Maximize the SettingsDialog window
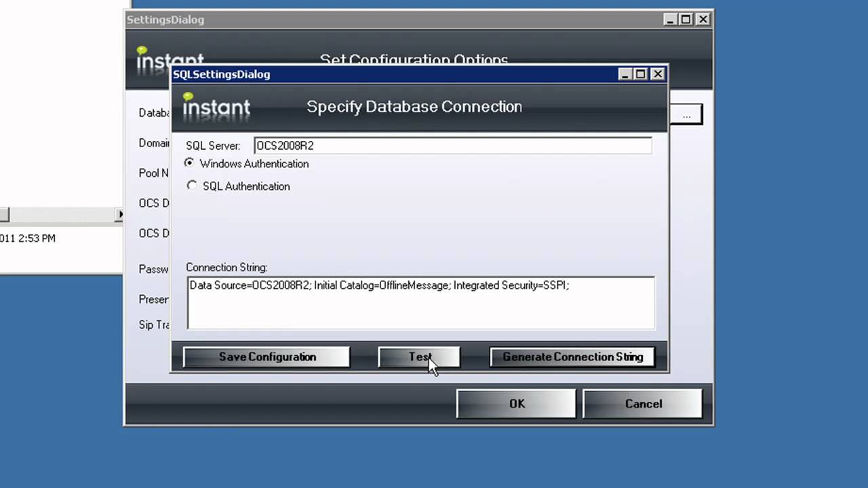 point(686,20)
